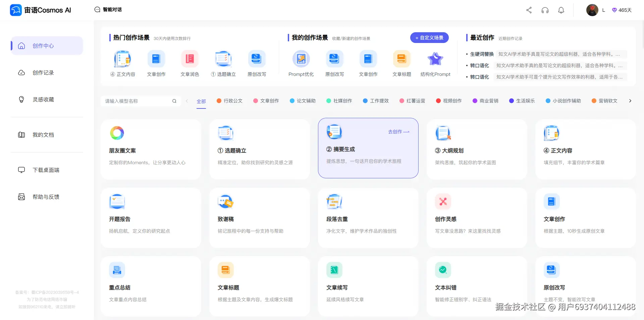
Task: Select the 红薯运营 category tab
Action: 413,101
